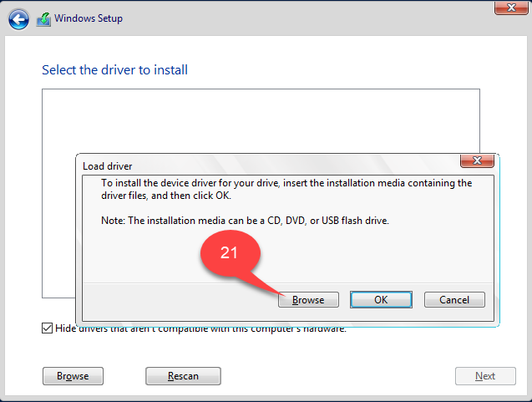
Task: Cancel the Load driver dialog
Action: [x=454, y=300]
